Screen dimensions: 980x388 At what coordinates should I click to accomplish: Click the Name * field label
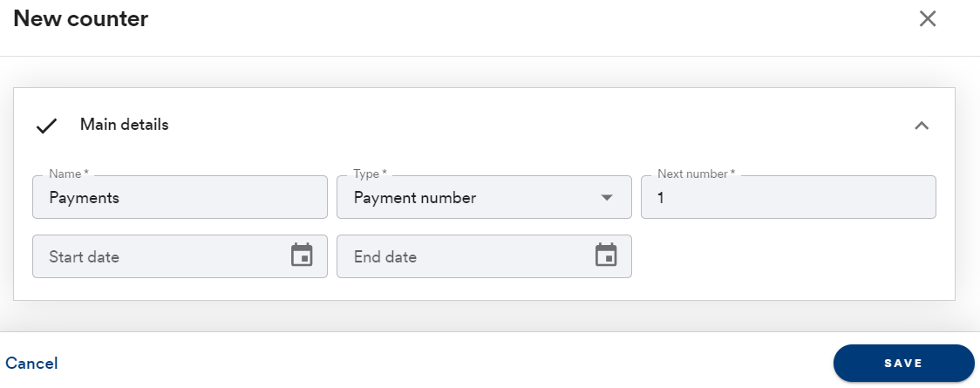click(x=69, y=174)
